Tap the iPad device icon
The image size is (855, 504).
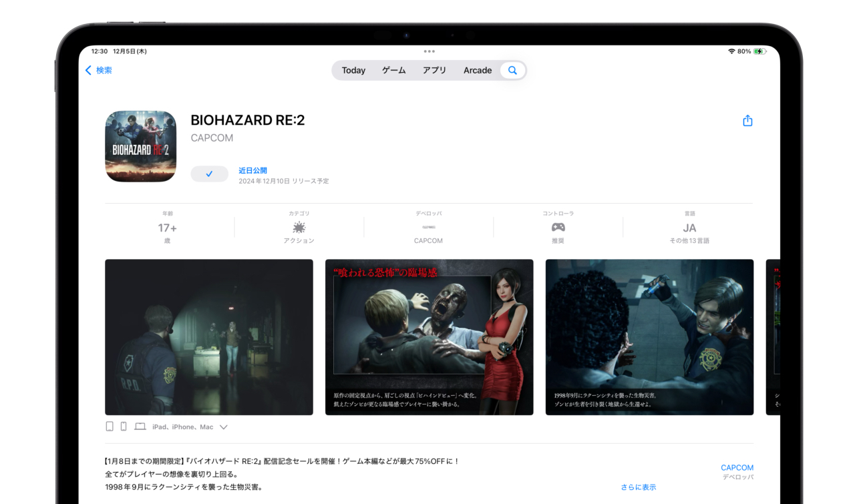point(110,427)
